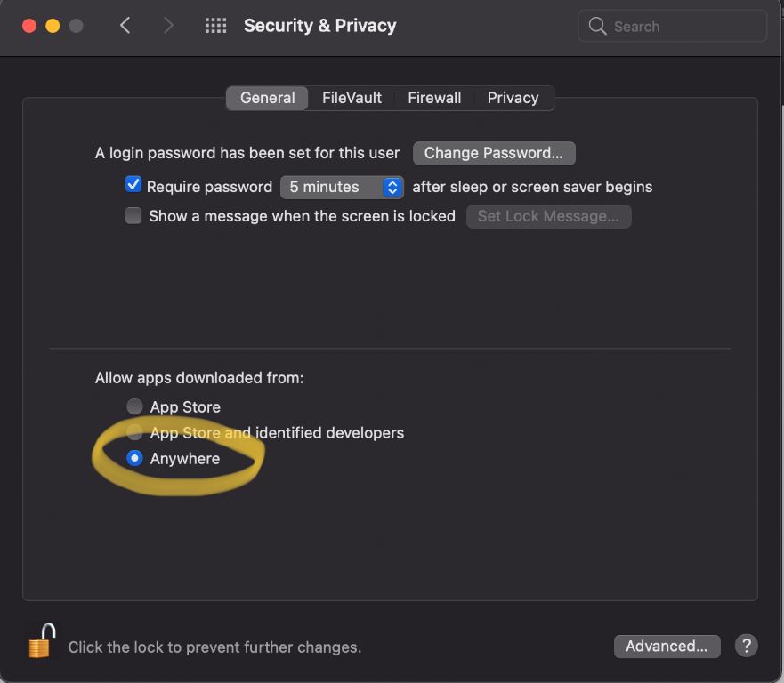Image resolution: width=784 pixels, height=683 pixels.
Task: Close the Security & Privacy window
Action: 29,26
